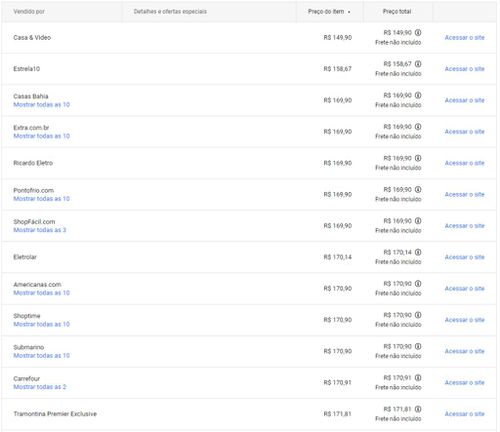Click info icon next to Estrela10 total price
Viewport: 500px width, 432px height.
coord(418,64)
